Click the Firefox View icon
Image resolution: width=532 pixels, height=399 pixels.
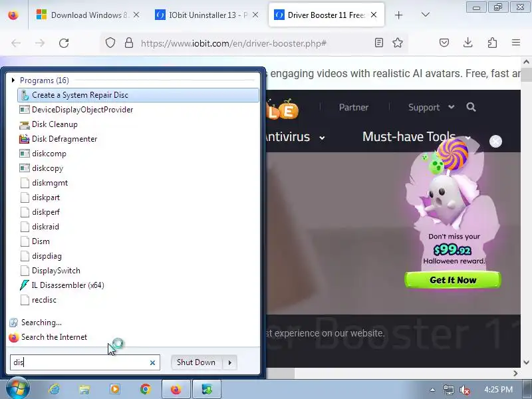coord(13,15)
